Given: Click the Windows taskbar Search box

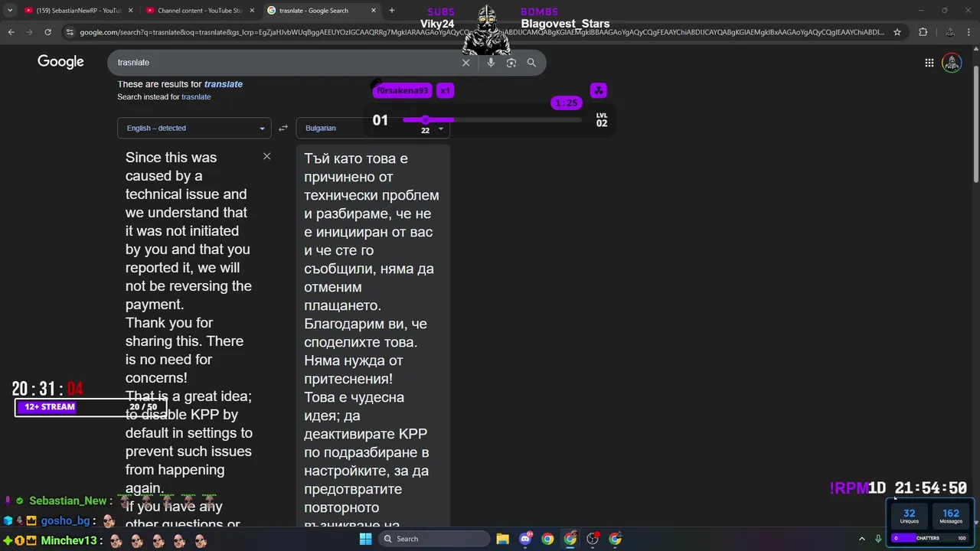Looking at the screenshot, I should [x=435, y=539].
